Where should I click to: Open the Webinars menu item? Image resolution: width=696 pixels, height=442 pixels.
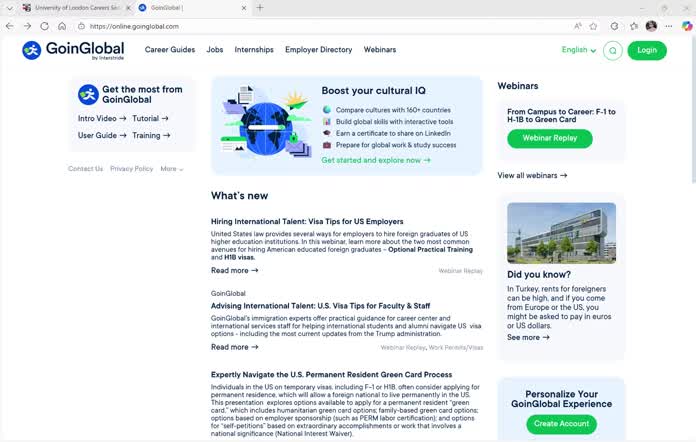(x=380, y=50)
